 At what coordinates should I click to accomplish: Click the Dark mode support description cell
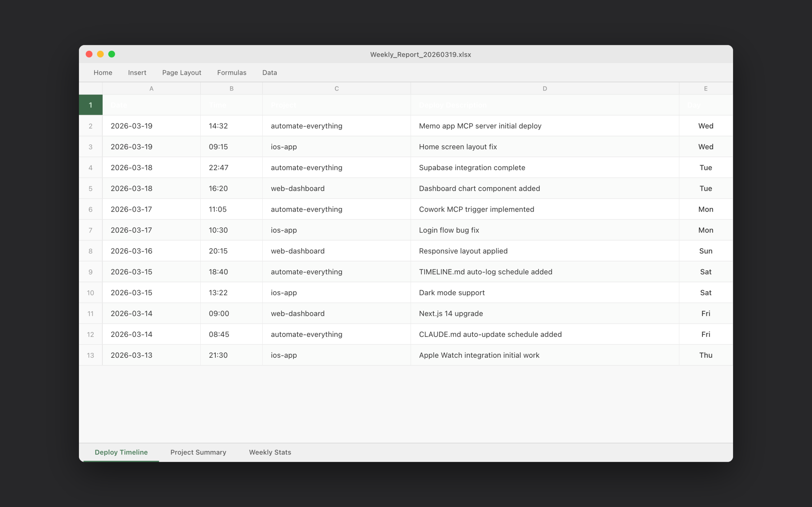point(451,292)
